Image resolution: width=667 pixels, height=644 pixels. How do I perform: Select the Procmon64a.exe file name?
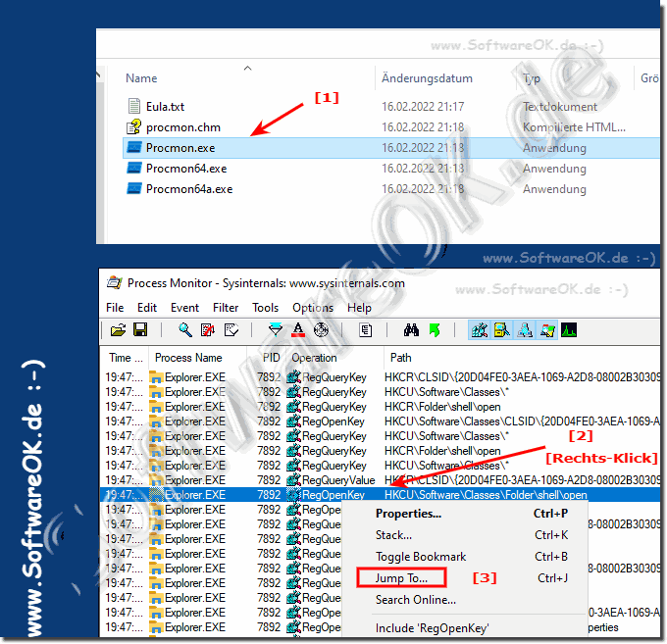(x=189, y=189)
